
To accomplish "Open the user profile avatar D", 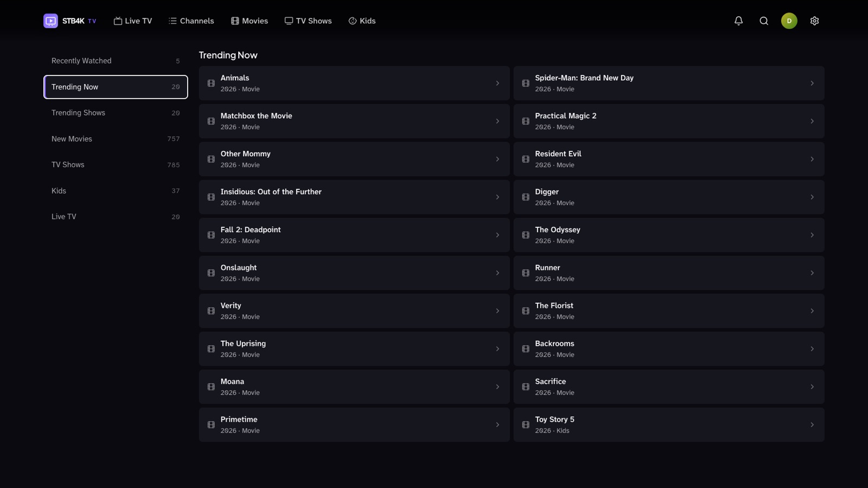I will point(789,21).
